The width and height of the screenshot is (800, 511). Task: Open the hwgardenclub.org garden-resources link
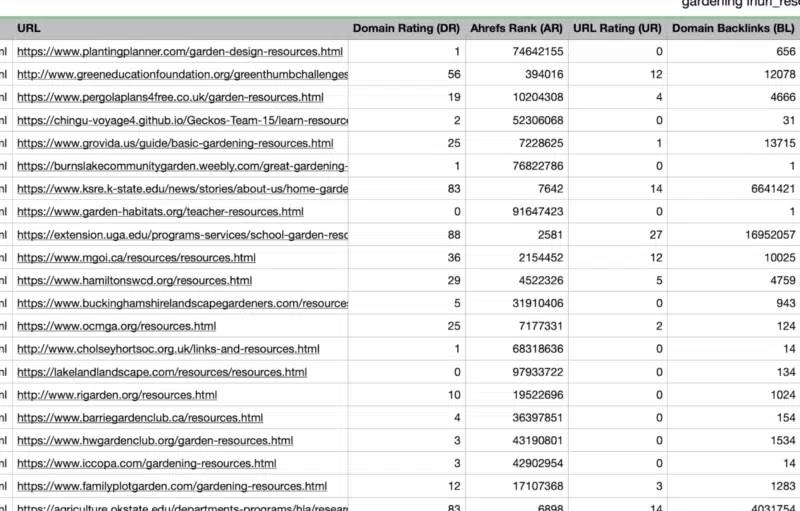click(x=155, y=440)
